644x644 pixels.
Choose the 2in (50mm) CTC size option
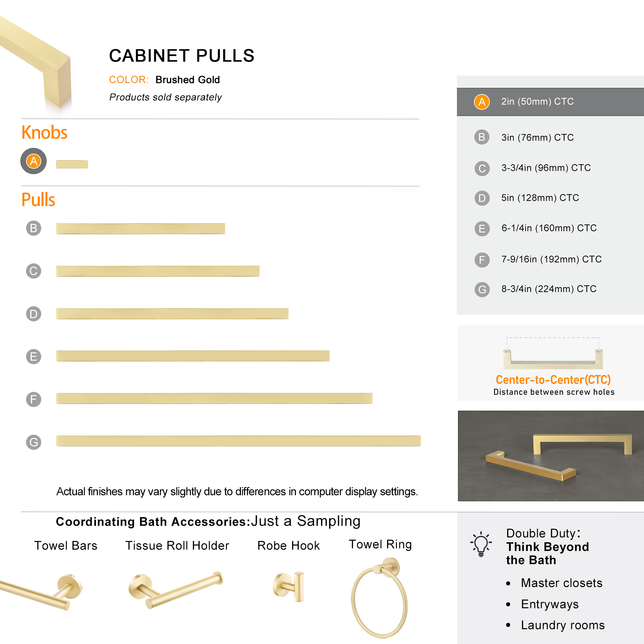[550, 102]
